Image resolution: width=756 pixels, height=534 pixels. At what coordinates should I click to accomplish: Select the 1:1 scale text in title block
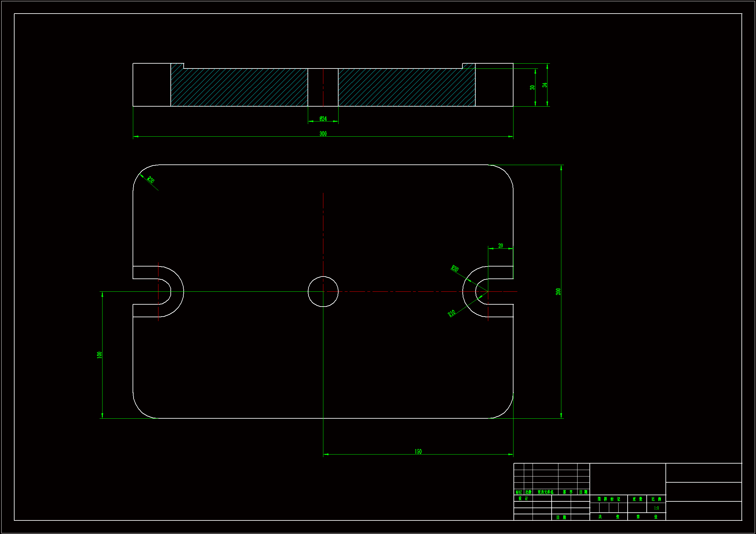(x=656, y=508)
